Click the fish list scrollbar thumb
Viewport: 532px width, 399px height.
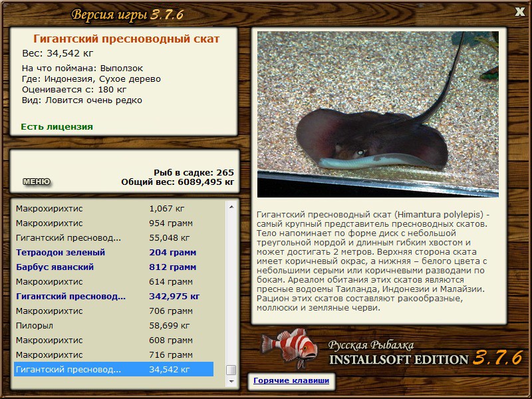[231, 370]
